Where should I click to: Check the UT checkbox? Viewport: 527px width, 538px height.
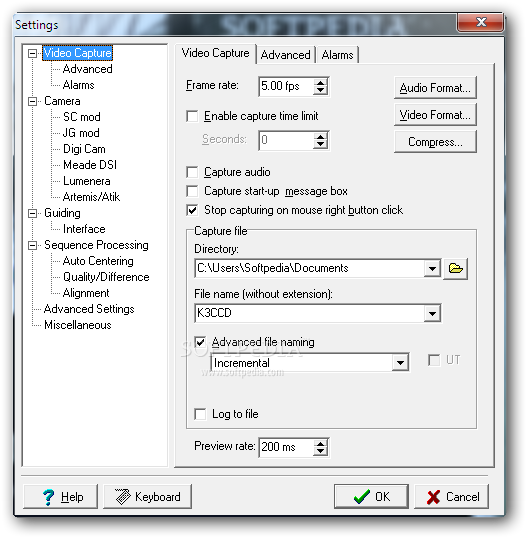[434, 360]
